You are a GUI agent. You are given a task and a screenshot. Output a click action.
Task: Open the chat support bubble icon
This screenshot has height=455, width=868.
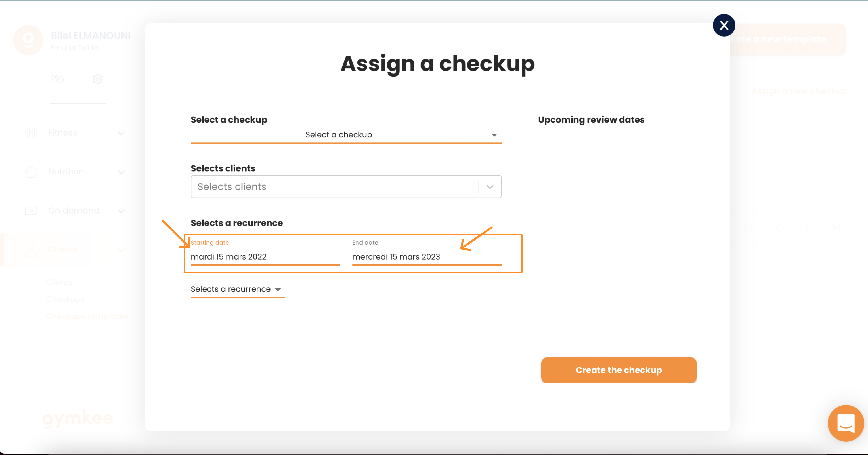point(846,423)
